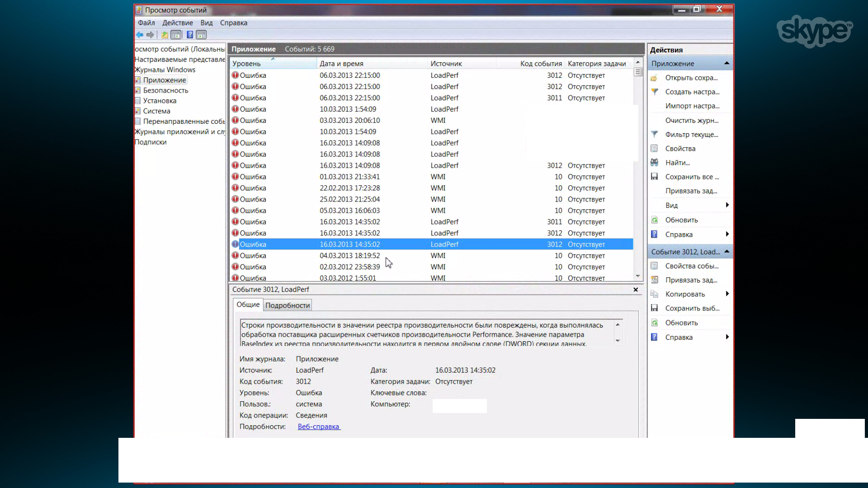Collapse the Событие 3012, LoadPerf actions section
The height and width of the screenshot is (488, 868).
click(727, 252)
